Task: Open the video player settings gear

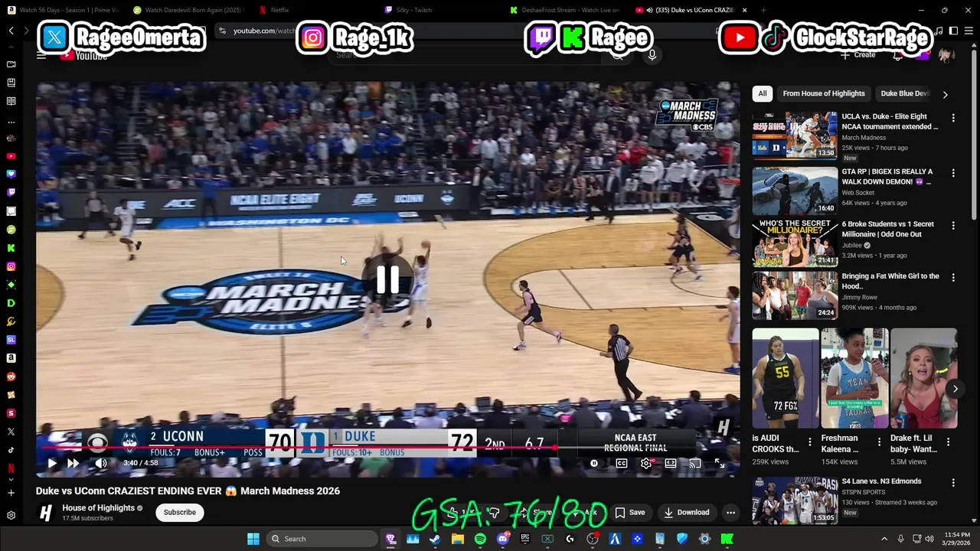Action: pyautogui.click(x=646, y=463)
